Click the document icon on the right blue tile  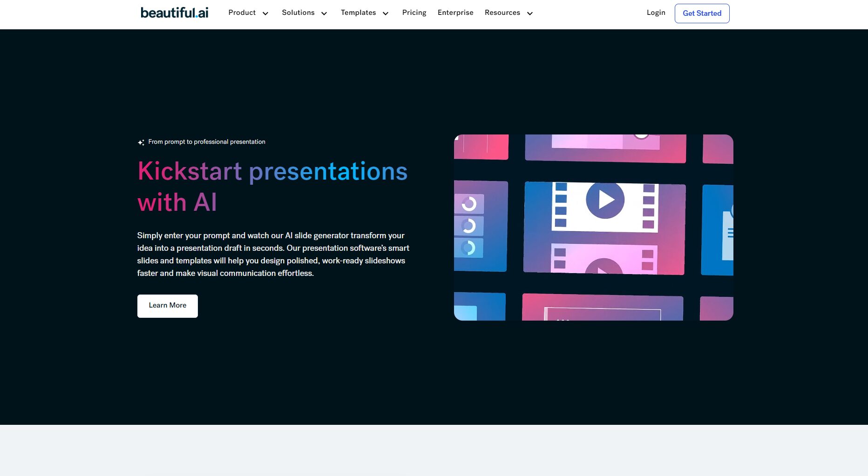pyautogui.click(x=727, y=235)
